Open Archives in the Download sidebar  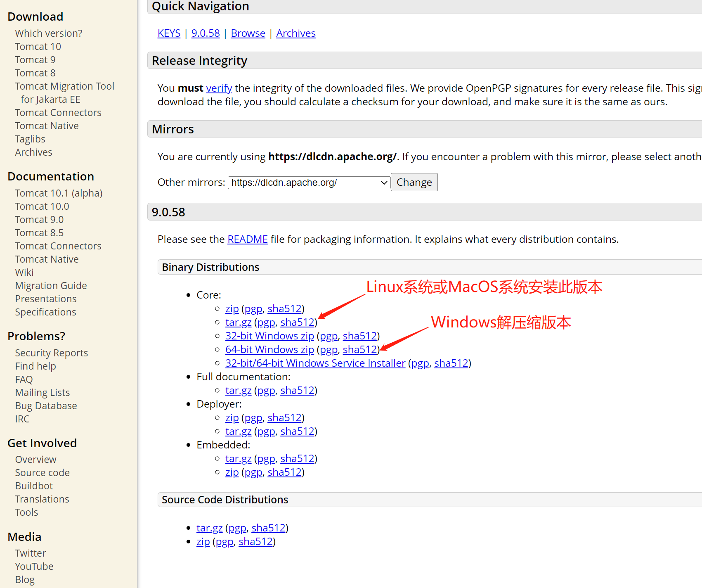click(x=33, y=152)
